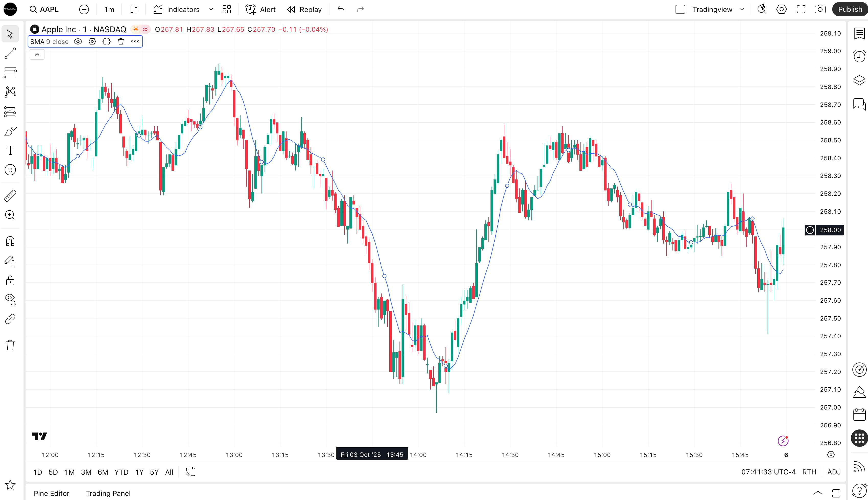Image resolution: width=868 pixels, height=500 pixels.
Task: Take a chart snapshot with camera icon
Action: (x=820, y=9)
